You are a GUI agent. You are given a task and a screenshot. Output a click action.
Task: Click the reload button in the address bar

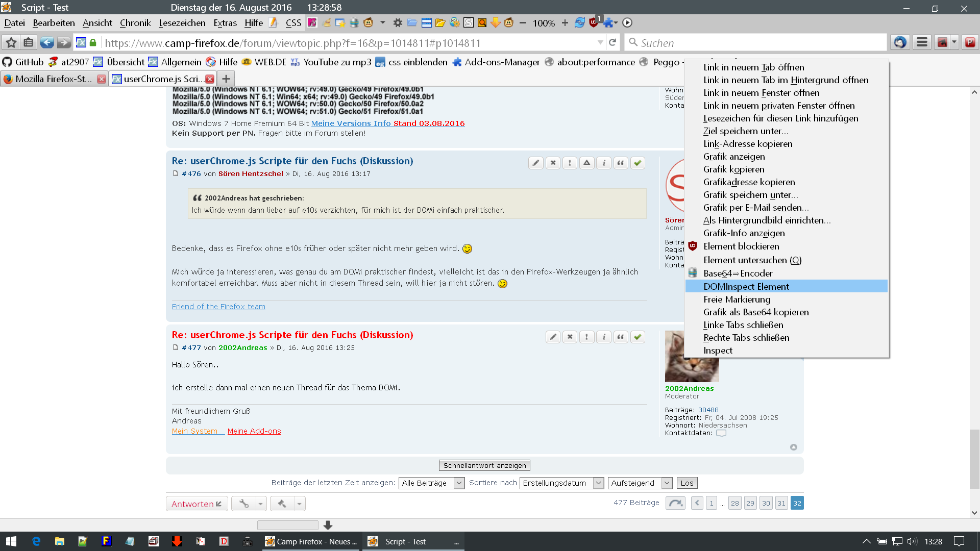click(612, 42)
